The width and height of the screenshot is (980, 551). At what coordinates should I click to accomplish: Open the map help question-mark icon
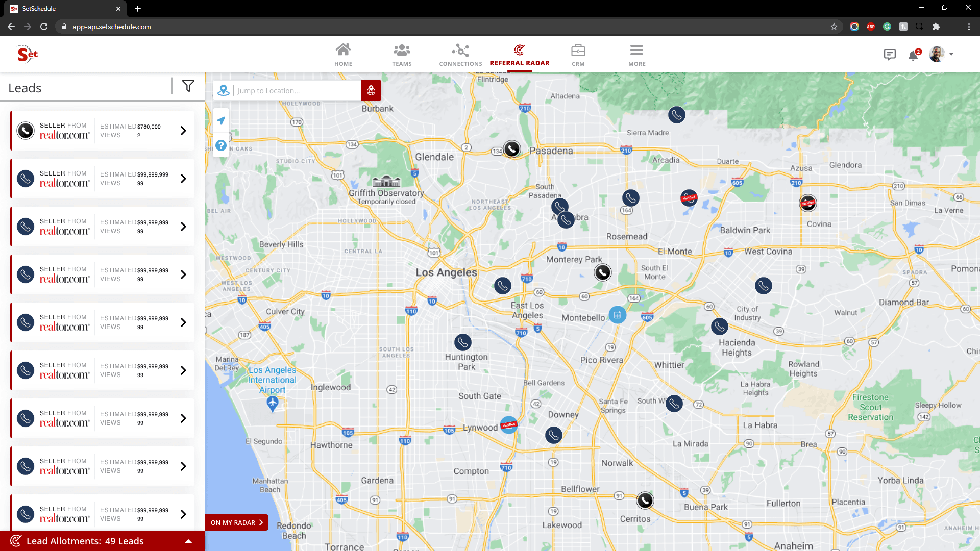221,145
